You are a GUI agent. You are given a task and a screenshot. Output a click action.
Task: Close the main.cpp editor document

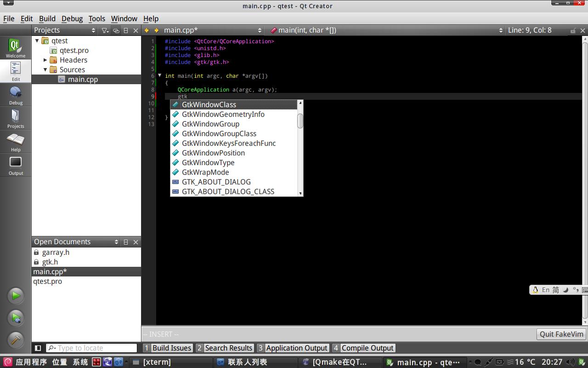point(583,30)
